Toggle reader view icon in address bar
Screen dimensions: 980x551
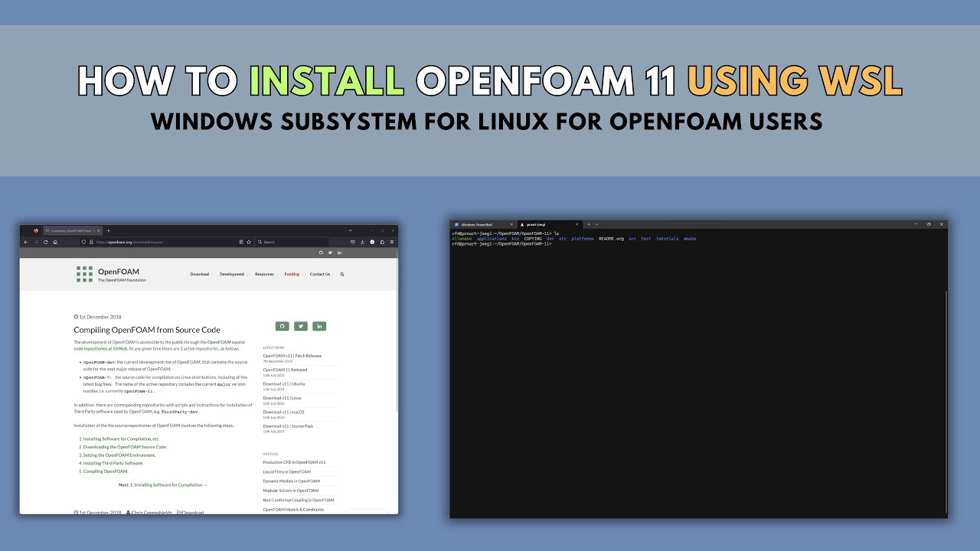[241, 242]
